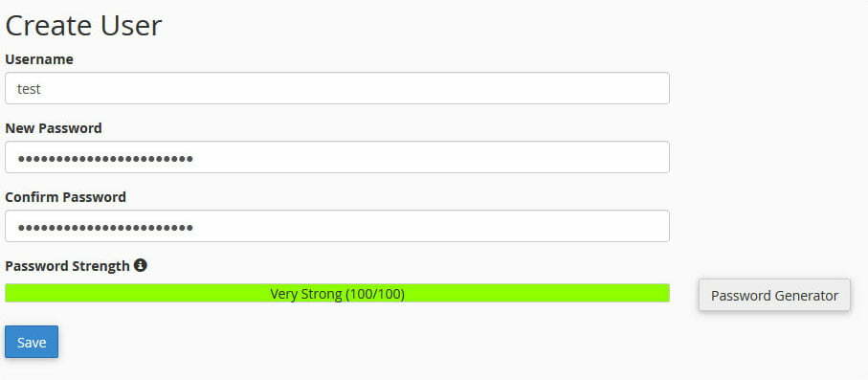The height and width of the screenshot is (380, 868).
Task: Click the blank space inside the Confirm Password box
Action: [x=432, y=226]
